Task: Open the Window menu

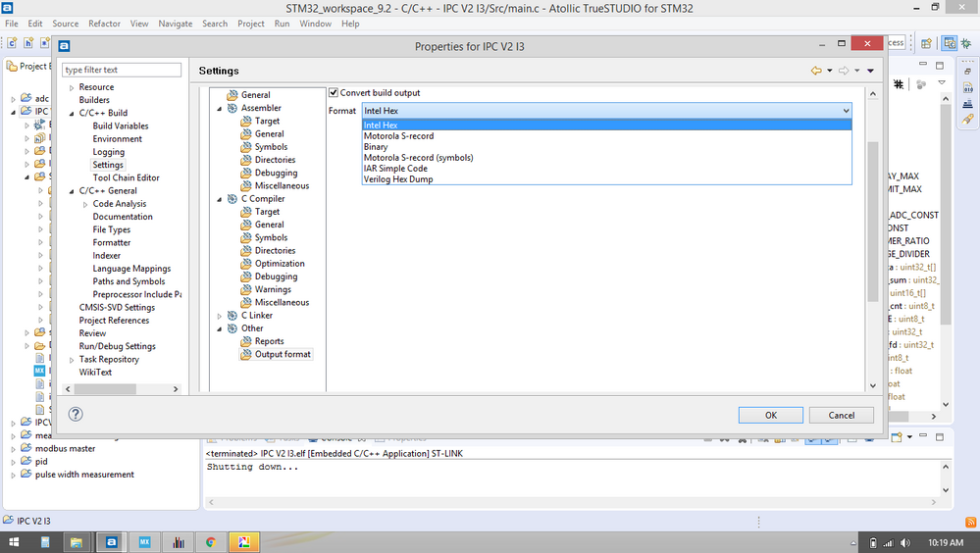Action: pos(315,24)
